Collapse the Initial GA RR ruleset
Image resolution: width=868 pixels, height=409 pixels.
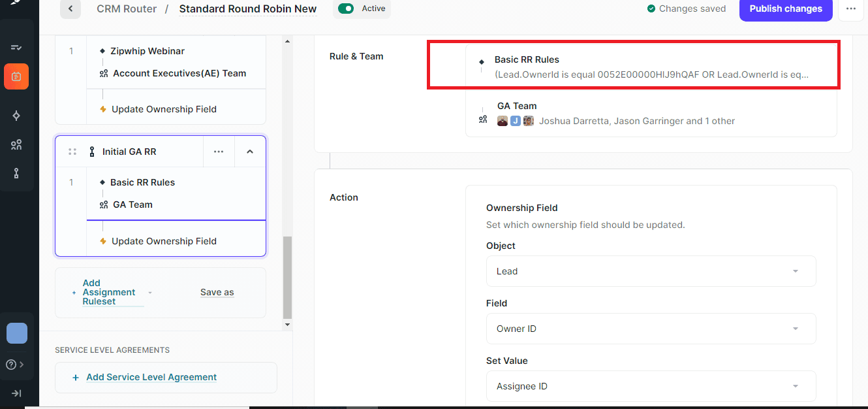click(x=250, y=152)
